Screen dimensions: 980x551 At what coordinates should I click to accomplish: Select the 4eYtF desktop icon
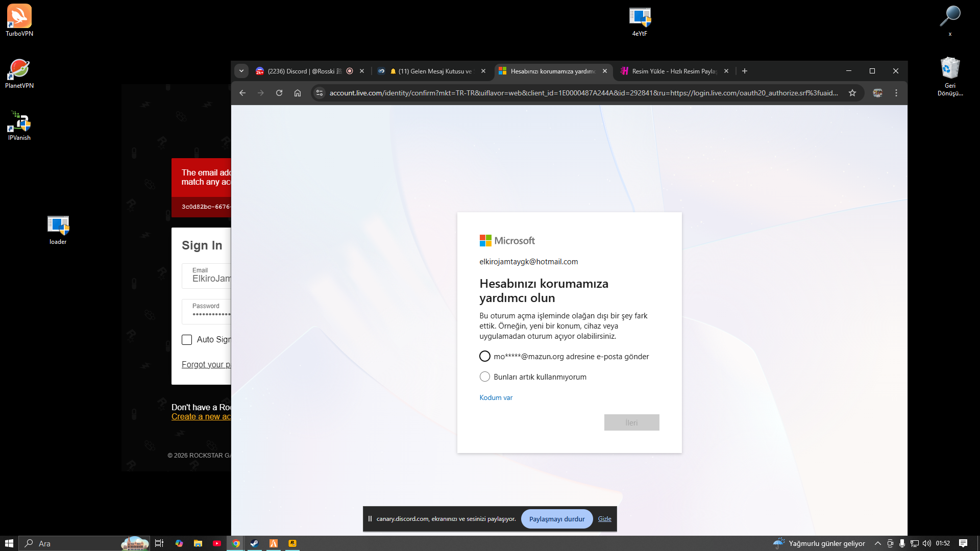[x=640, y=21]
